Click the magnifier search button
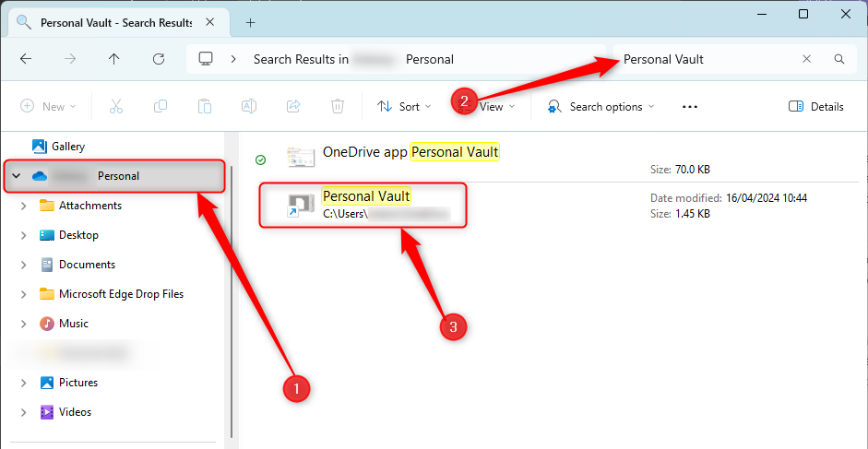The image size is (868, 449). [x=839, y=59]
